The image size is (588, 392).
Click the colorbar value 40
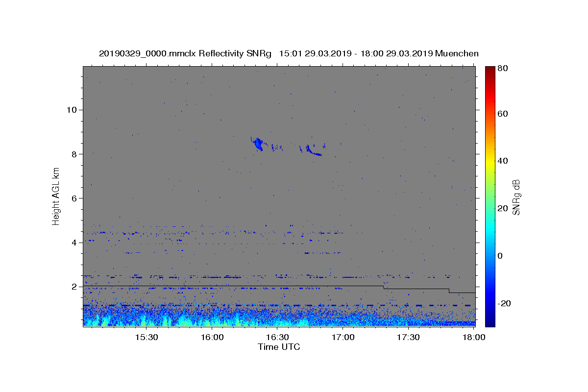pos(503,161)
